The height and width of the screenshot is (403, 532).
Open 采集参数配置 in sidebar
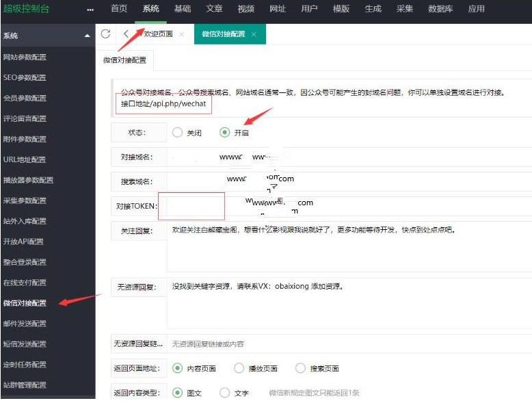click(x=25, y=200)
